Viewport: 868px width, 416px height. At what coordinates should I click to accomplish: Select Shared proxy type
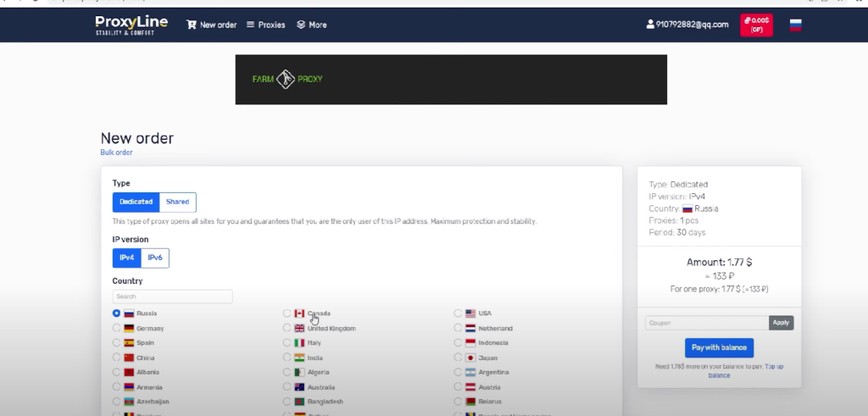coord(178,202)
